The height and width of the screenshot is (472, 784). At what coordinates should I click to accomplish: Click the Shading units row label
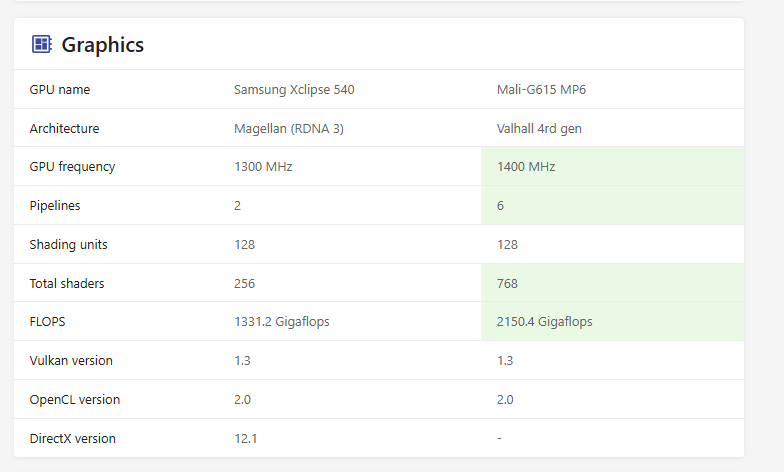click(68, 245)
